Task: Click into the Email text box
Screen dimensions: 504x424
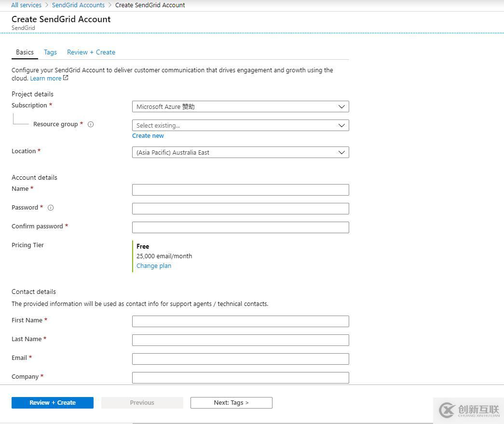Action: pyautogui.click(x=240, y=359)
